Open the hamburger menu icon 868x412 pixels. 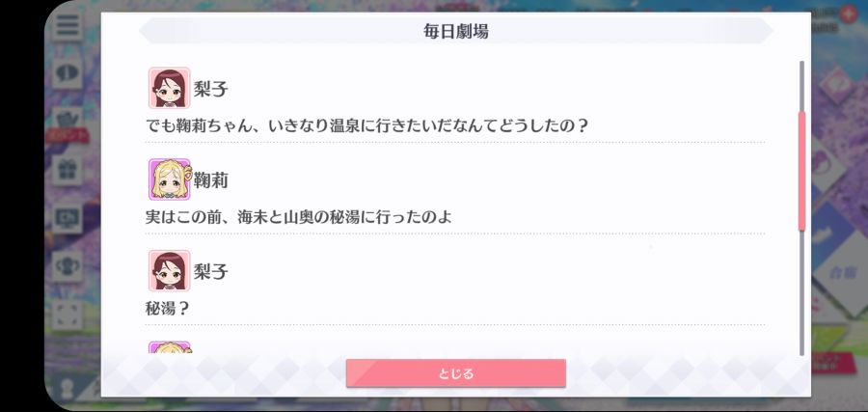(68, 25)
